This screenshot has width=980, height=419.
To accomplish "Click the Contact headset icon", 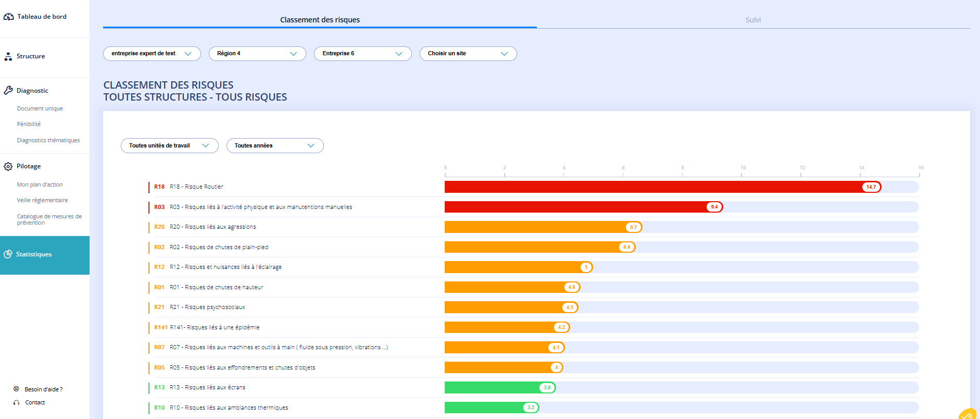I will tap(16, 402).
